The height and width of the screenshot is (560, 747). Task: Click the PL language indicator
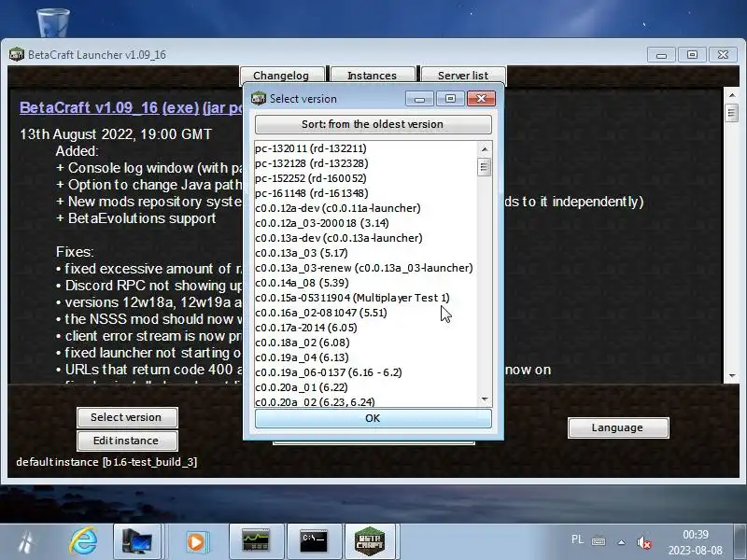click(x=577, y=539)
